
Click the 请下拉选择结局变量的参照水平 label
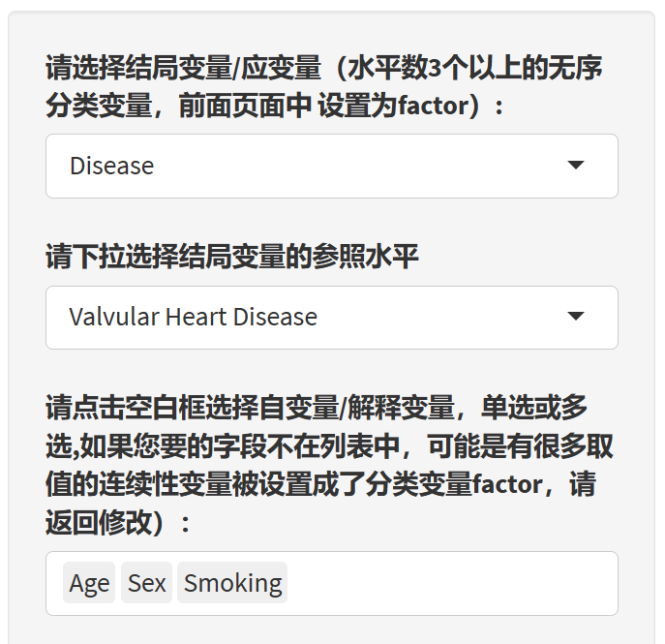232,258
